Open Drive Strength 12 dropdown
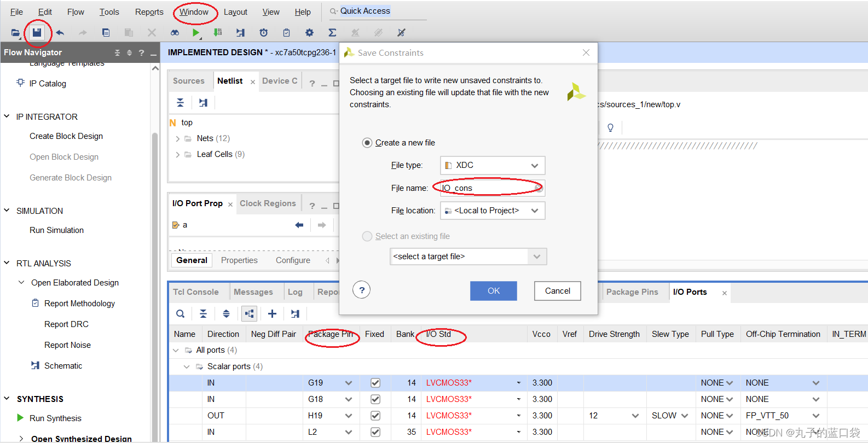 (x=635, y=416)
